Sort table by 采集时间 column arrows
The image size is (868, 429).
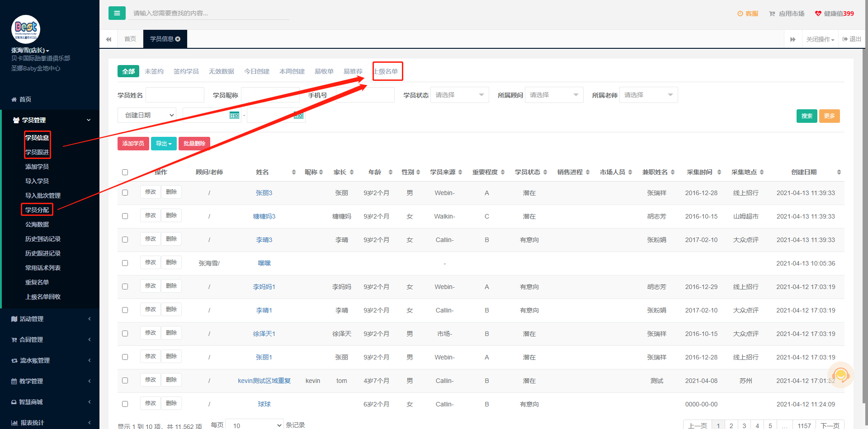pyautogui.click(x=719, y=172)
